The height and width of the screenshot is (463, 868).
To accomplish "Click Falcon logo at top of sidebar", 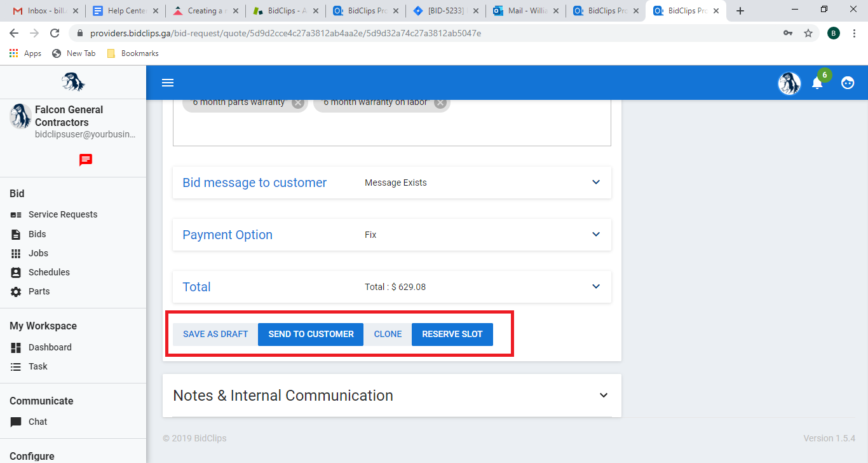I will tap(73, 82).
